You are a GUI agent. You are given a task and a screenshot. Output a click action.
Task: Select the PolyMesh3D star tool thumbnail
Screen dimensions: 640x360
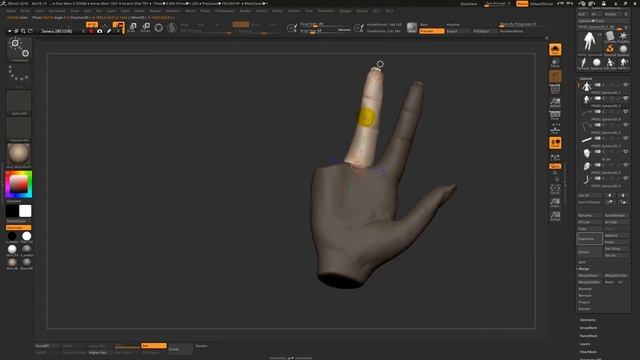[x=623, y=36]
